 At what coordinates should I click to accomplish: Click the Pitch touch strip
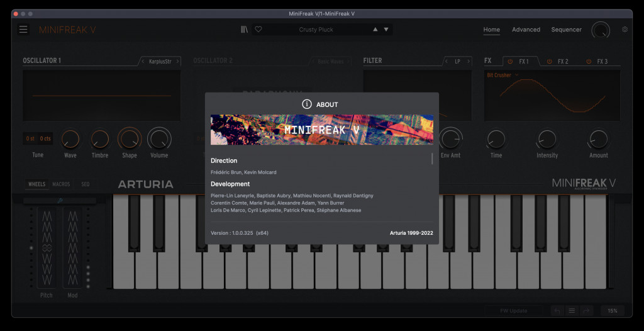coord(47,248)
